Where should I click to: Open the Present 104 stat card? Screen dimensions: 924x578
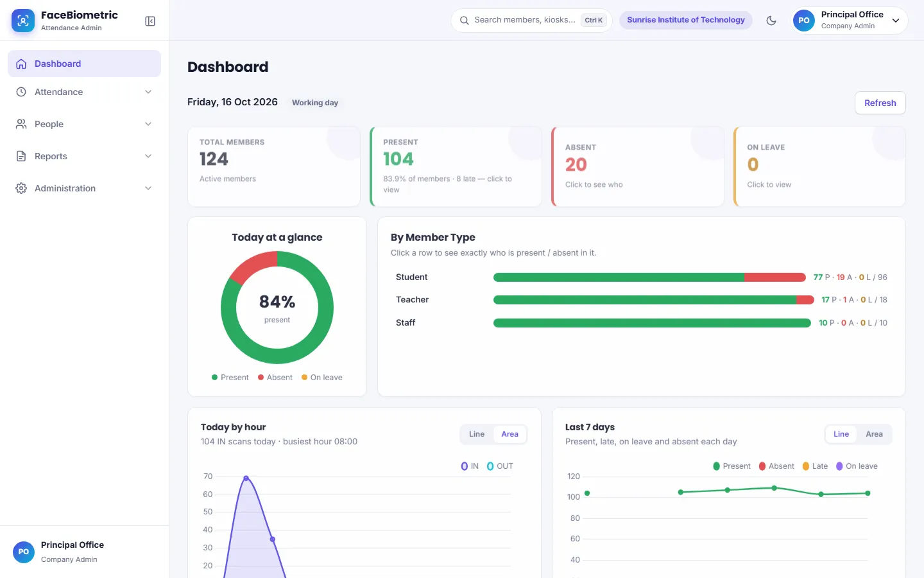coord(456,166)
